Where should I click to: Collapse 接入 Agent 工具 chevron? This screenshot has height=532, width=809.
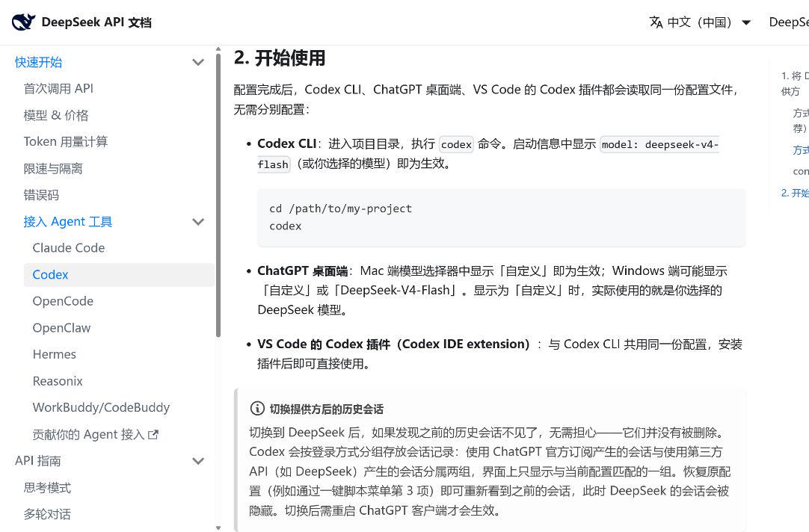[198, 222]
